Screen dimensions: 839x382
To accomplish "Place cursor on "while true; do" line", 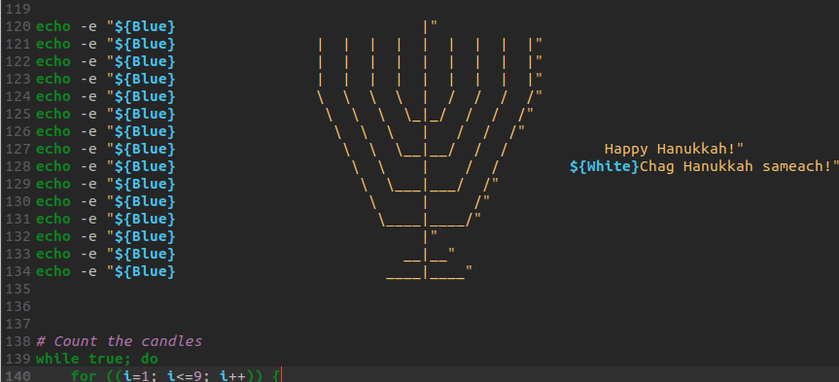I will click(96, 359).
